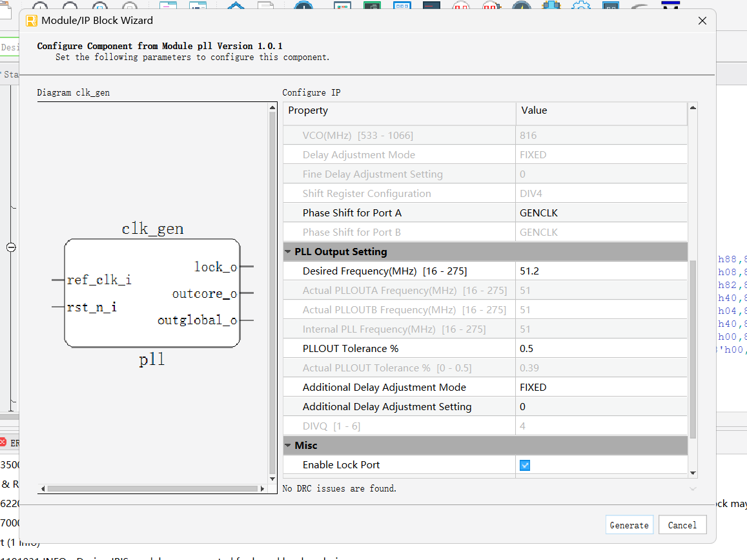Screen dimensions: 747x560
Task: Toggle the Enable Lock Port checkbox
Action: click(525, 465)
